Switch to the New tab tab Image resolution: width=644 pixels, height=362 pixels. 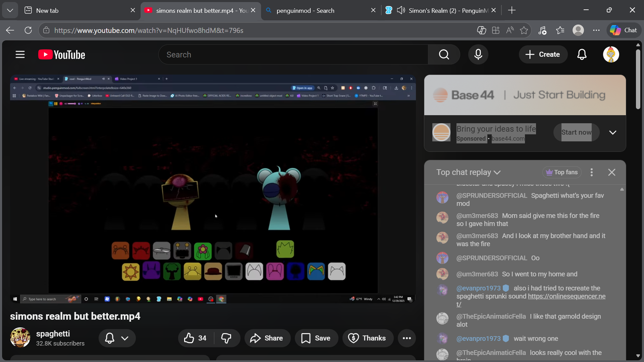coord(80,10)
